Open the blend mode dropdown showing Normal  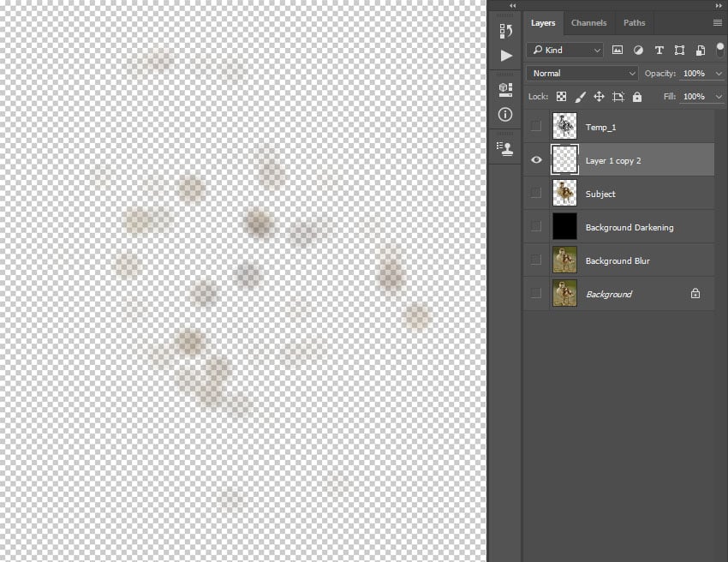tap(581, 73)
